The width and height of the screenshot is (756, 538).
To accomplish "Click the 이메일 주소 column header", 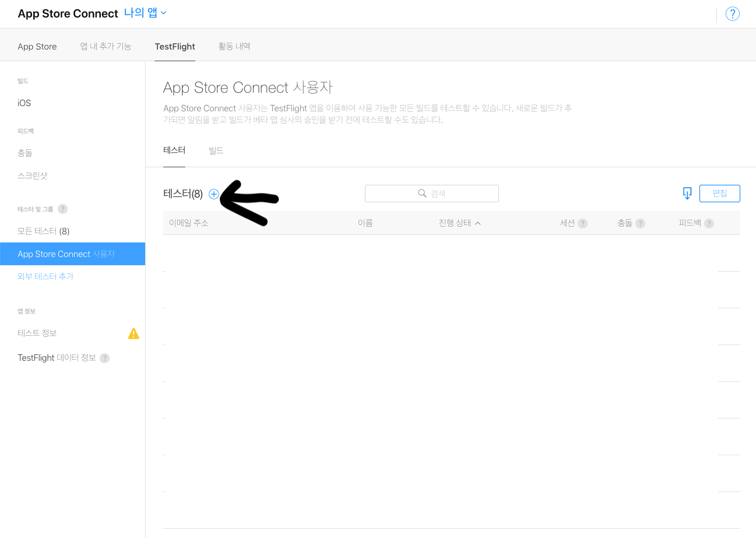I will [188, 223].
